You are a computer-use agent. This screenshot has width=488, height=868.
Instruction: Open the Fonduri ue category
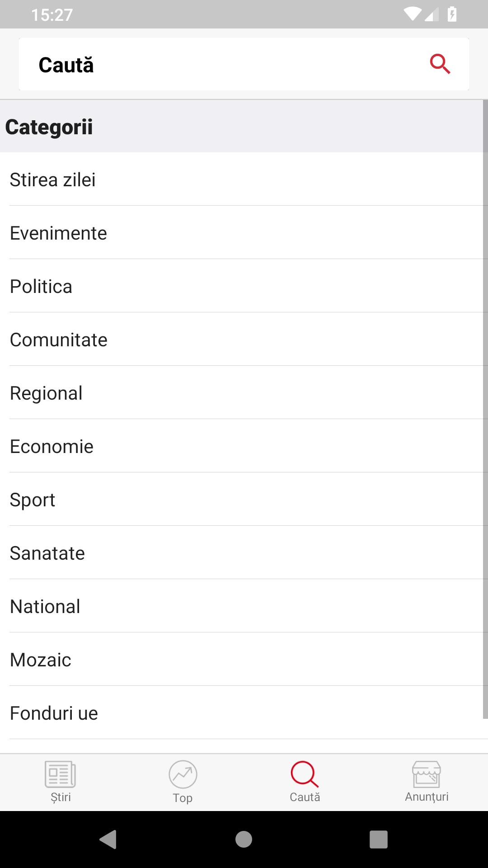click(244, 712)
